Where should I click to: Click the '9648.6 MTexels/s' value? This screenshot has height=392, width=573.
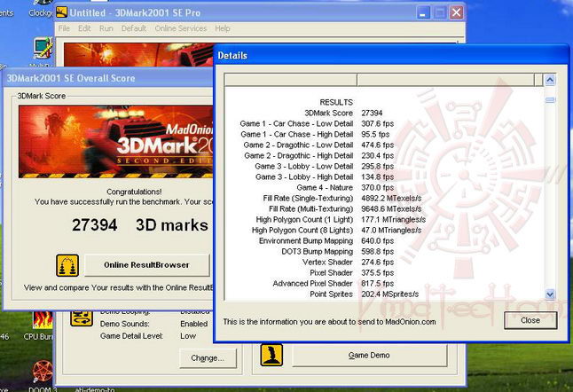pyautogui.click(x=391, y=208)
